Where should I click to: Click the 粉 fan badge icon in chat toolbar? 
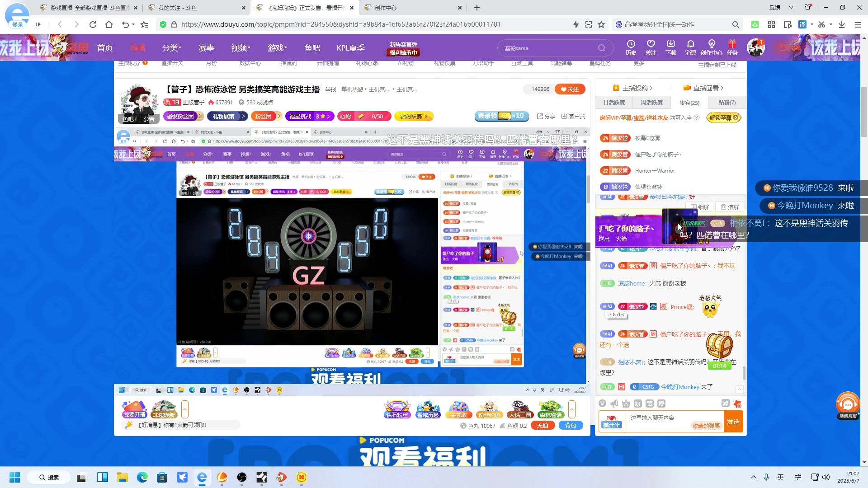point(637,404)
